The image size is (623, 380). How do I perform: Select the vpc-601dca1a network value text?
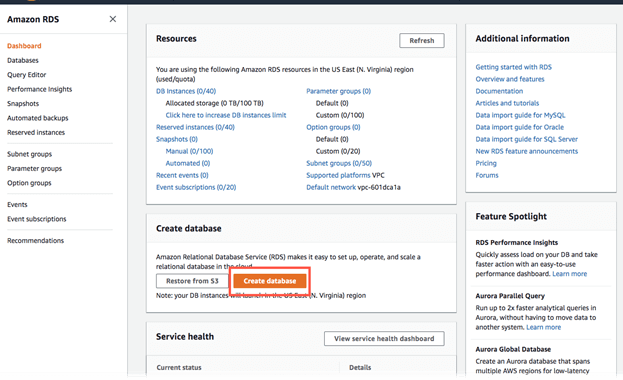coord(379,187)
